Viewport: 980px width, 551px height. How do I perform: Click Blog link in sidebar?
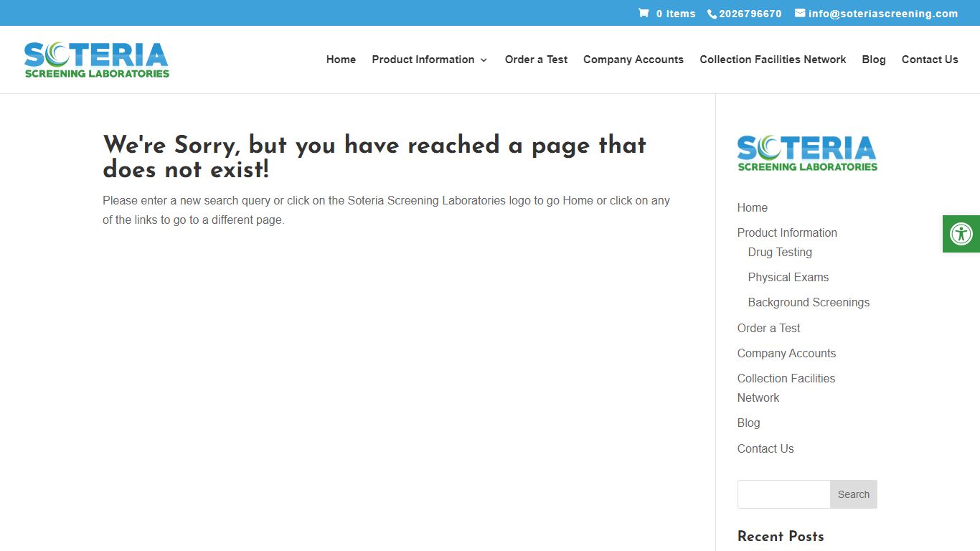coord(748,423)
